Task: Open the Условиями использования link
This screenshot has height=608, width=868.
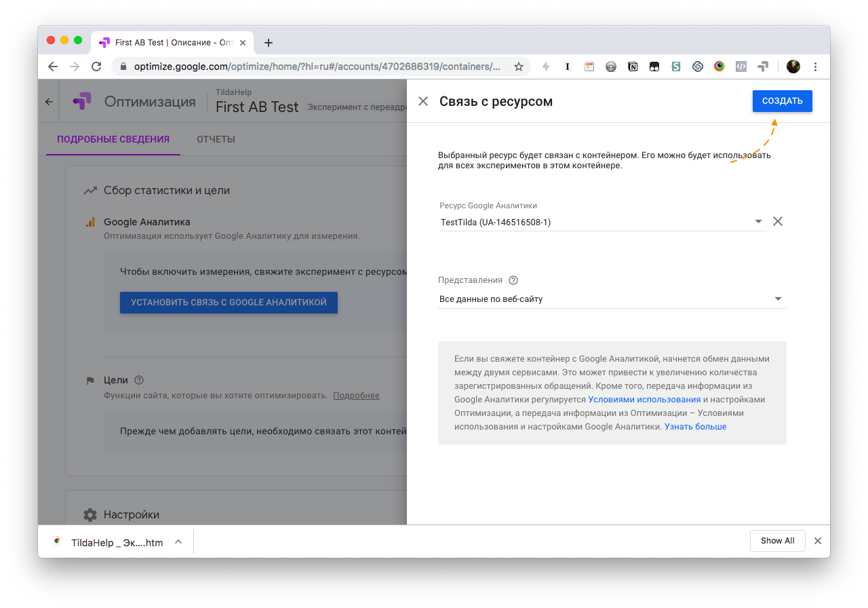Action: coord(644,400)
